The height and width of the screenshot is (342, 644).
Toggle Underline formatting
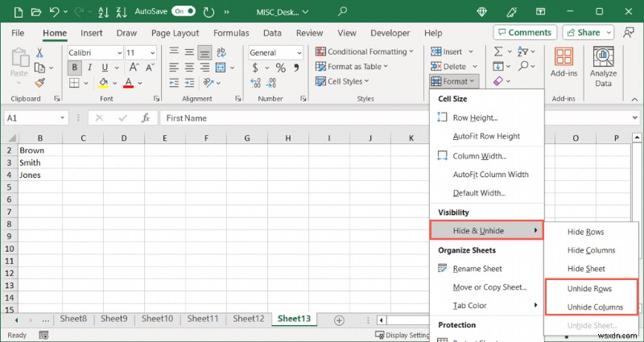click(105, 68)
